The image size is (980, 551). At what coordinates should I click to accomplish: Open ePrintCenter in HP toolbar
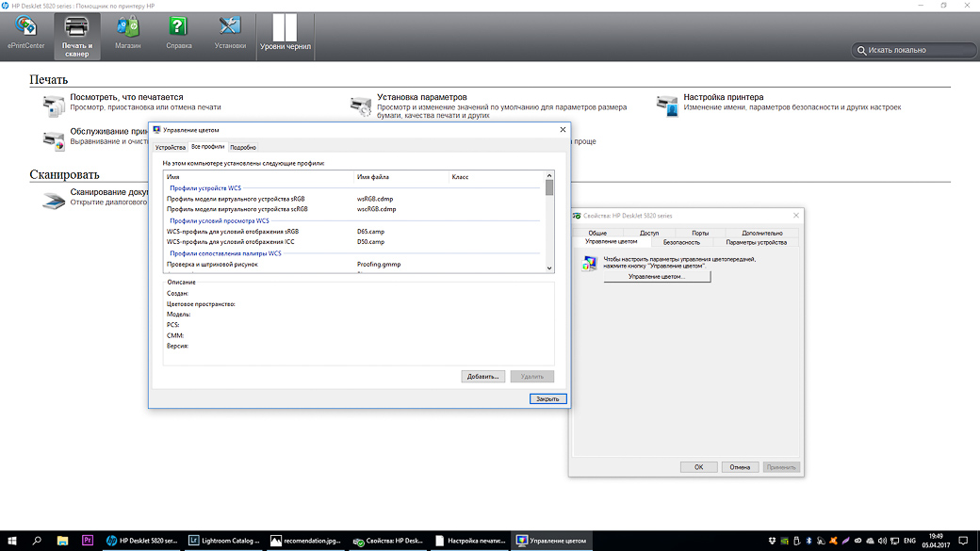click(x=25, y=33)
